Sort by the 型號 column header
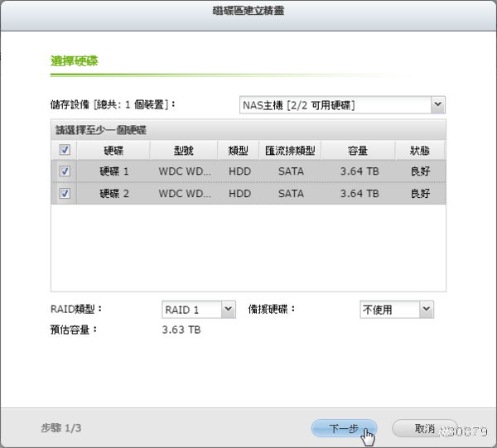The width and height of the screenshot is (497, 448). (184, 151)
